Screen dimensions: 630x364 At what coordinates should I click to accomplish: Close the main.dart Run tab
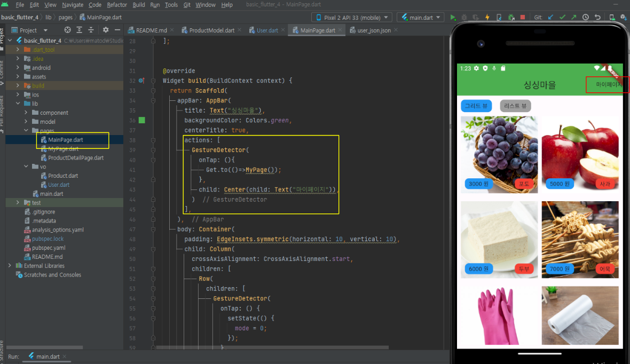pos(64,357)
